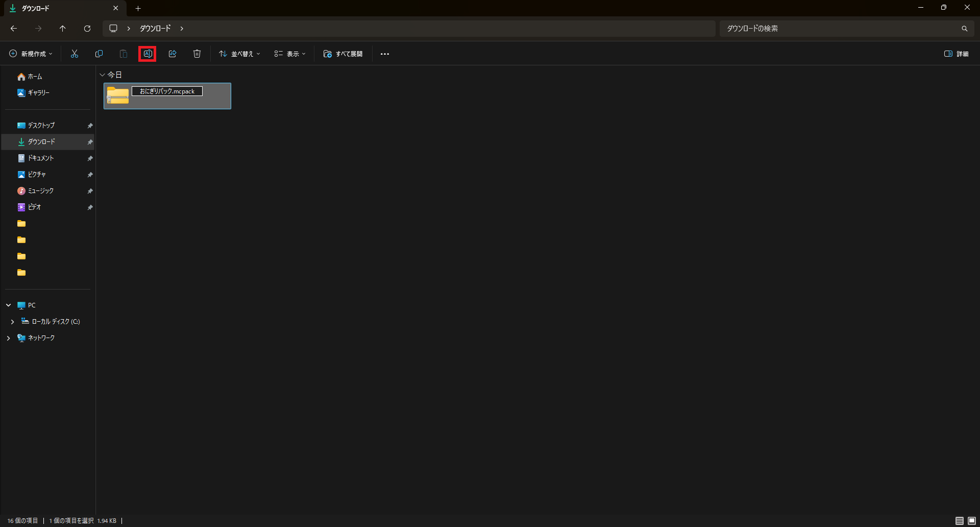Unpin ダウンロード using its pin icon

[90, 142]
